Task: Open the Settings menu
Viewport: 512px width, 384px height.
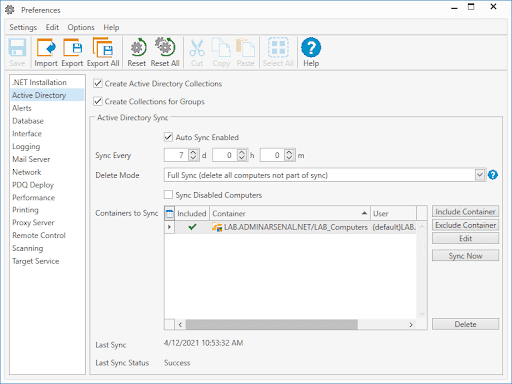Action: 23,27
